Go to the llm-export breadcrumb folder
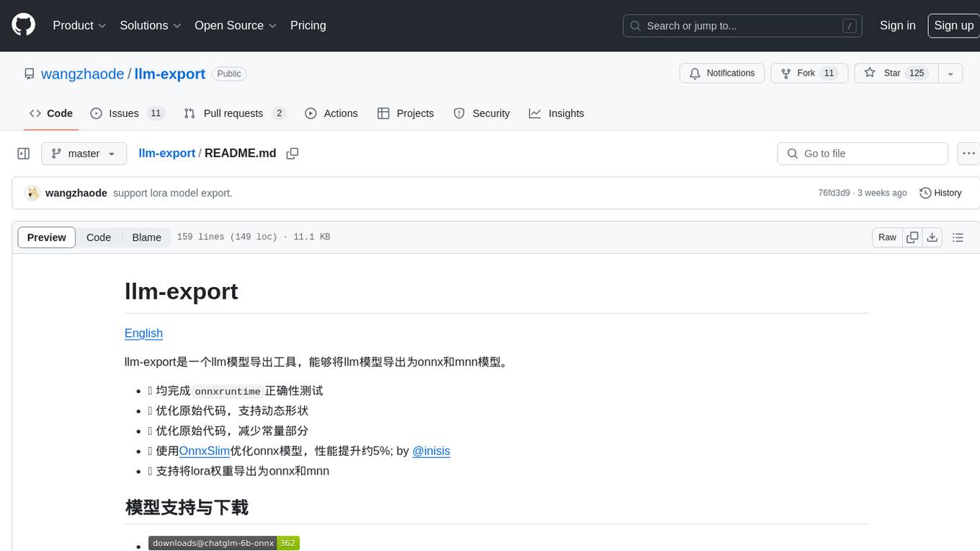Viewport: 980px width, 551px height. (x=166, y=154)
